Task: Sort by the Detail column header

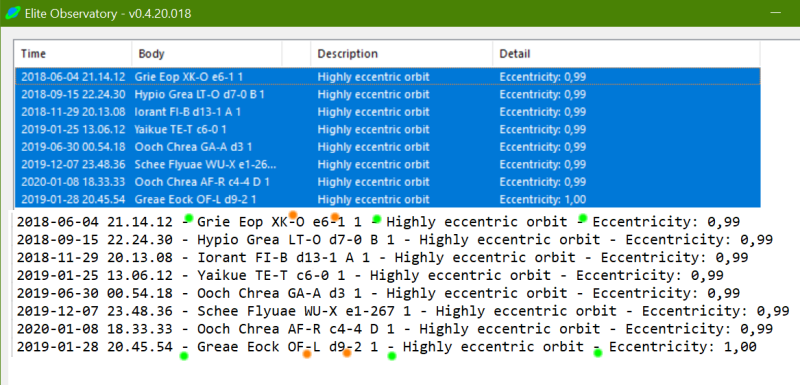Action: pyautogui.click(x=626, y=54)
